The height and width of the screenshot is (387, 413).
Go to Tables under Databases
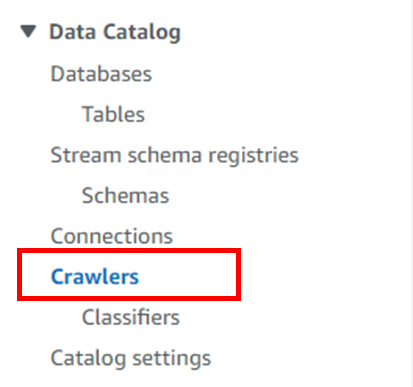click(113, 114)
